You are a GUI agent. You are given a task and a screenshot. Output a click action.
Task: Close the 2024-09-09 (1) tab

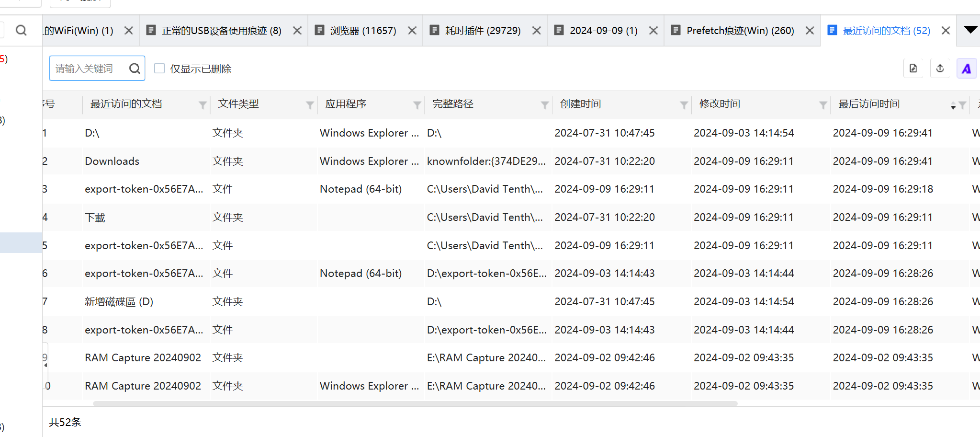pyautogui.click(x=653, y=31)
